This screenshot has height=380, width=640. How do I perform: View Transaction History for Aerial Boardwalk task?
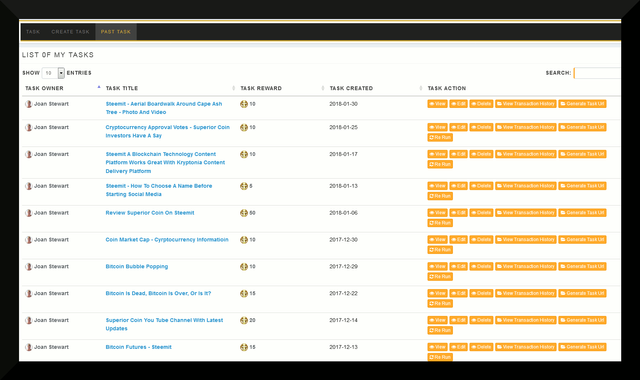tap(526, 104)
